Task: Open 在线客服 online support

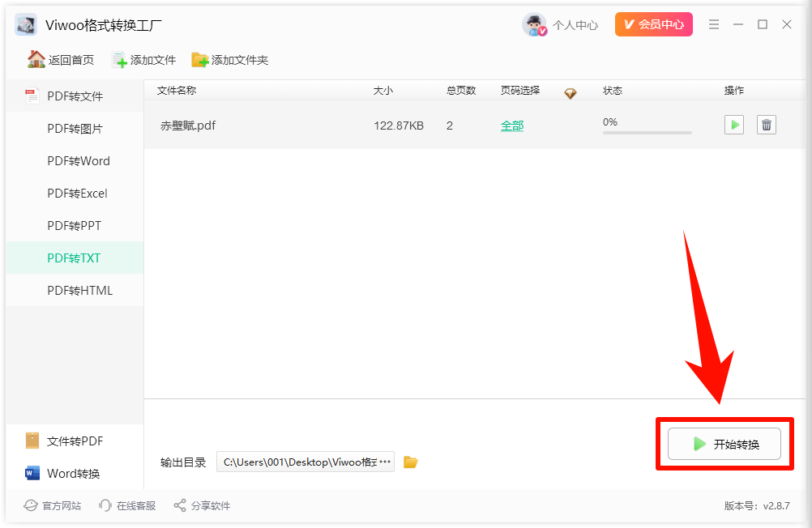Action: pos(127,506)
